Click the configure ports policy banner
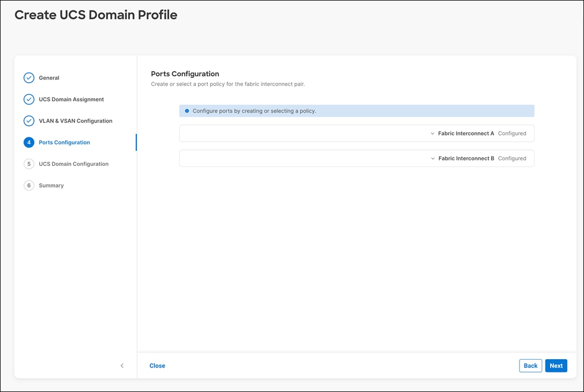The image size is (584, 392). coord(356,111)
